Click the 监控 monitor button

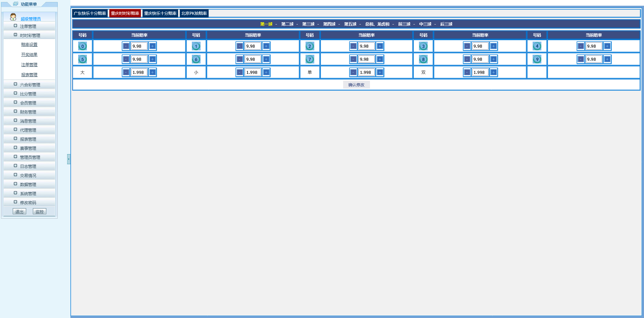[40, 212]
